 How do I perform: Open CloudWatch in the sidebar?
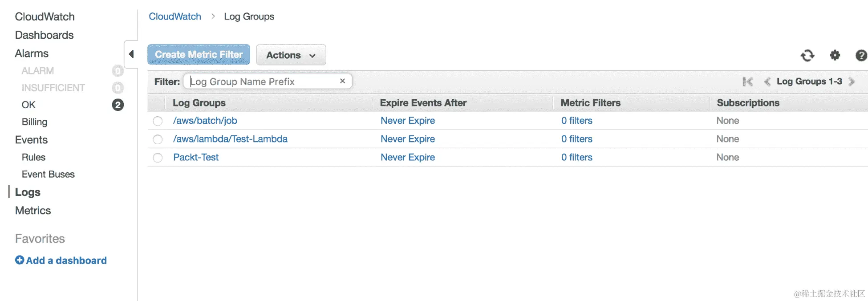45,17
